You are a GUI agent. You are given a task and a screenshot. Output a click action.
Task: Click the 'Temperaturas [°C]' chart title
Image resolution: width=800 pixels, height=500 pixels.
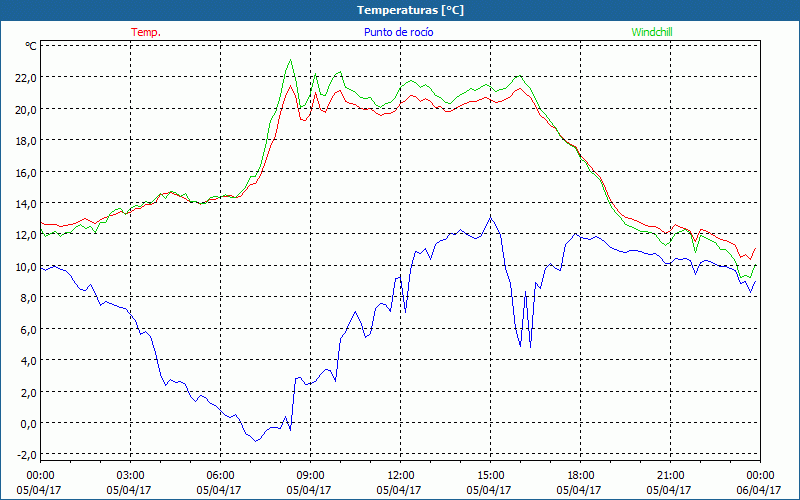410,10
